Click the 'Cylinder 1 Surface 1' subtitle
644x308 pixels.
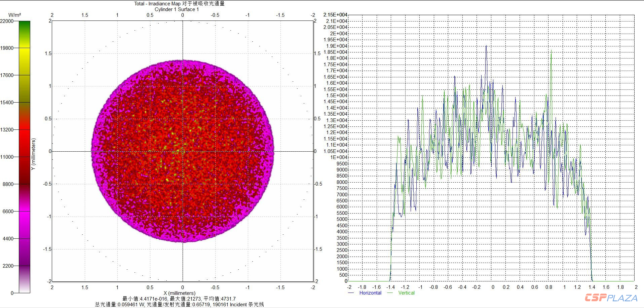coord(177,9)
